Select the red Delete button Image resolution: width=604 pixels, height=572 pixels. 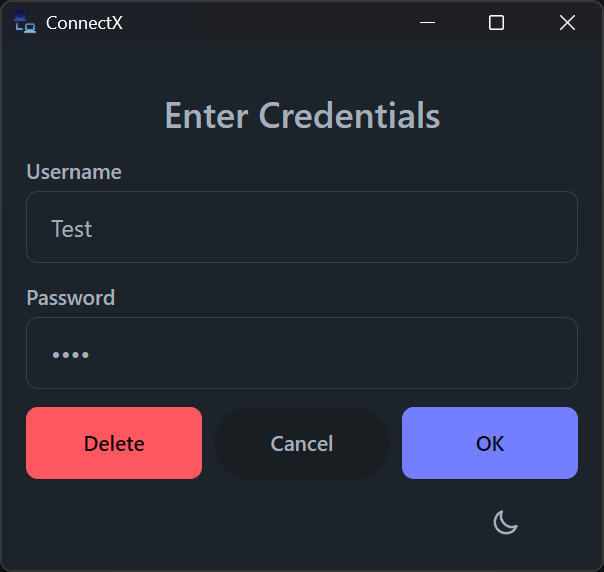coord(114,443)
